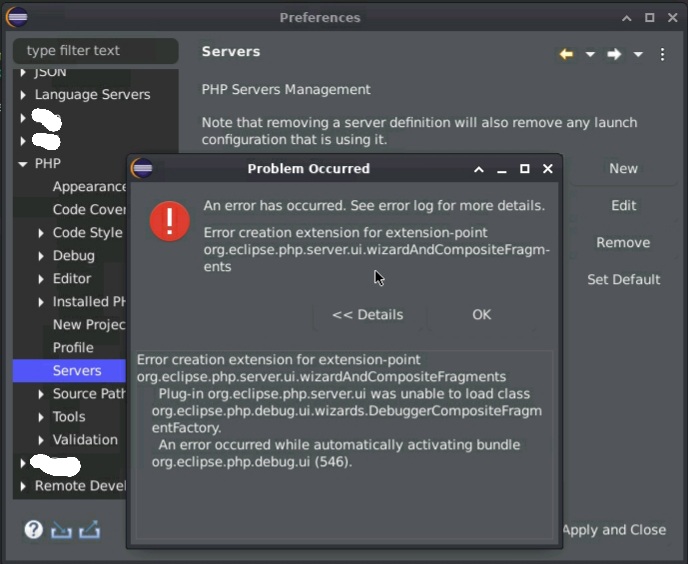
Task: Roll up the Problem Occurred dialog caret
Action: click(x=479, y=169)
